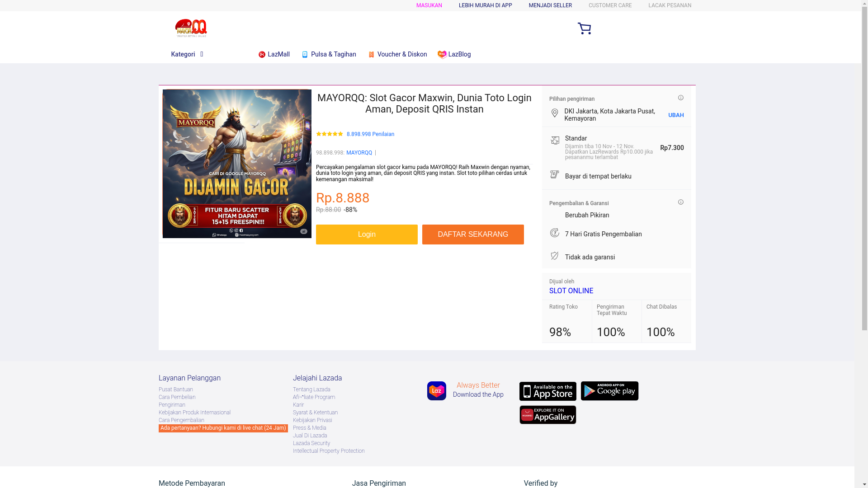This screenshot has width=868, height=488.
Task: Click UBAH to change delivery location
Action: (x=676, y=115)
